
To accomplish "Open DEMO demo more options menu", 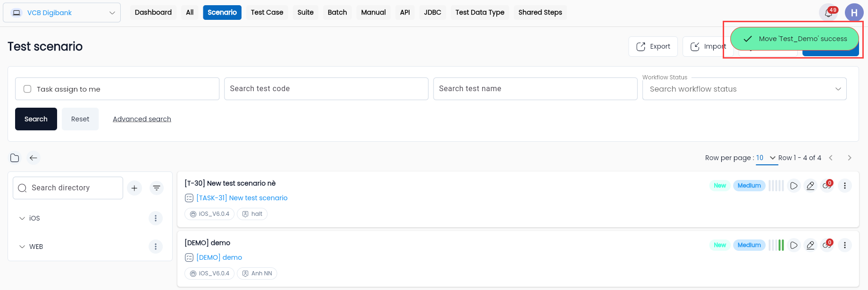I will coord(845,245).
